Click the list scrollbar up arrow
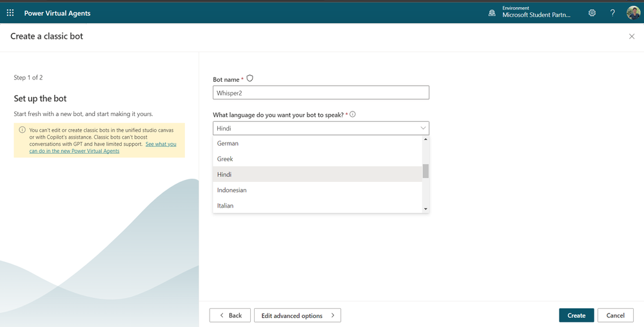 (425, 139)
